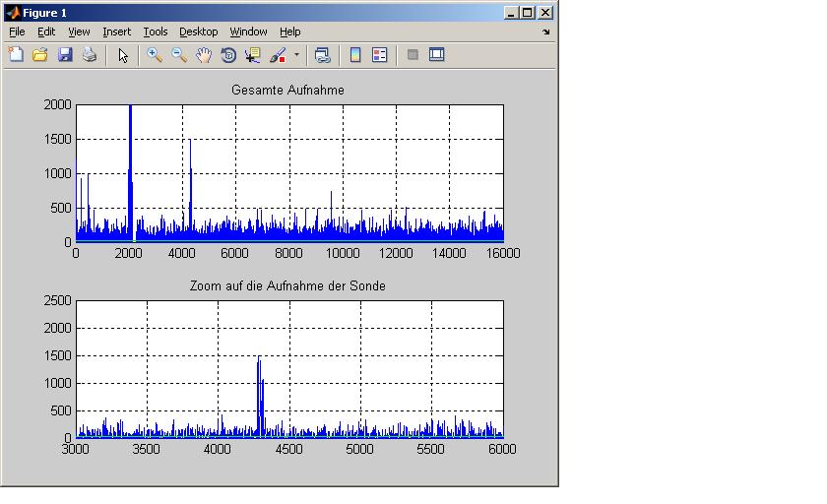Save the figure with the floppy disk icon
The width and height of the screenshot is (827, 504).
(65, 55)
